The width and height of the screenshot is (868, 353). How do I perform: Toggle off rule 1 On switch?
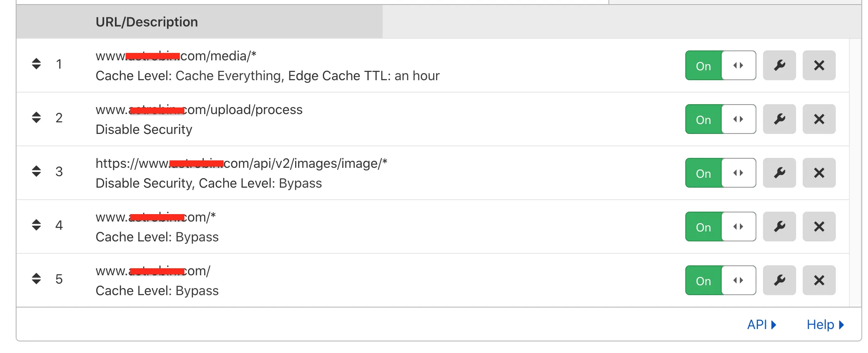pyautogui.click(x=720, y=65)
